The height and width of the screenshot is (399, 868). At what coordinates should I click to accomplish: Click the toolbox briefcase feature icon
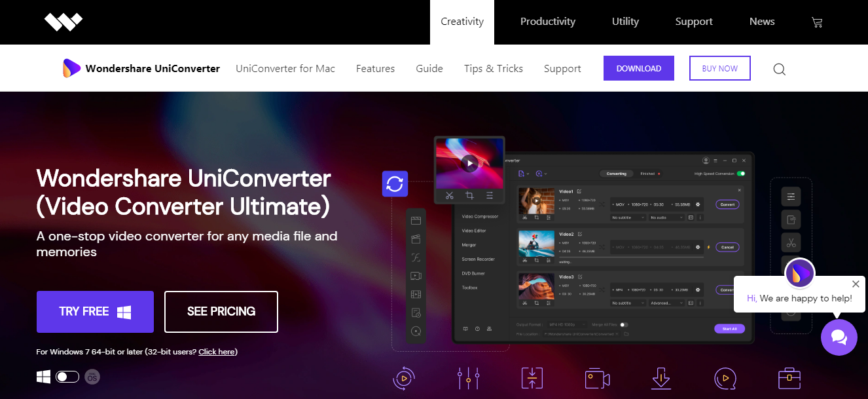[x=789, y=378]
